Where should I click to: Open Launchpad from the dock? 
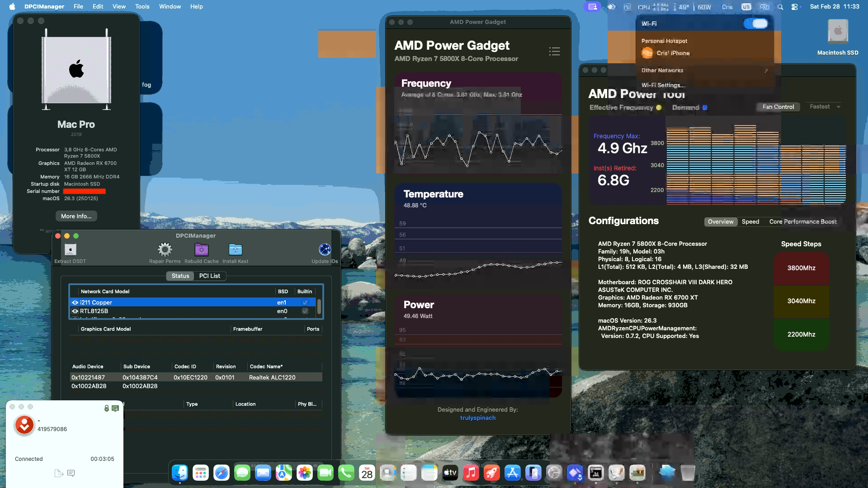[201, 473]
